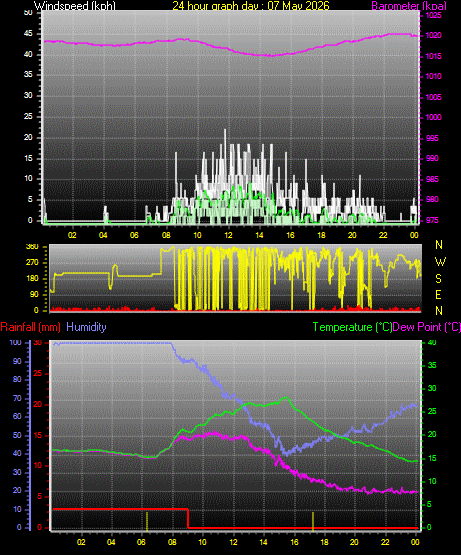The width and height of the screenshot is (461, 555).
Task: Click the 40 temperature axis value
Action: coord(432,343)
